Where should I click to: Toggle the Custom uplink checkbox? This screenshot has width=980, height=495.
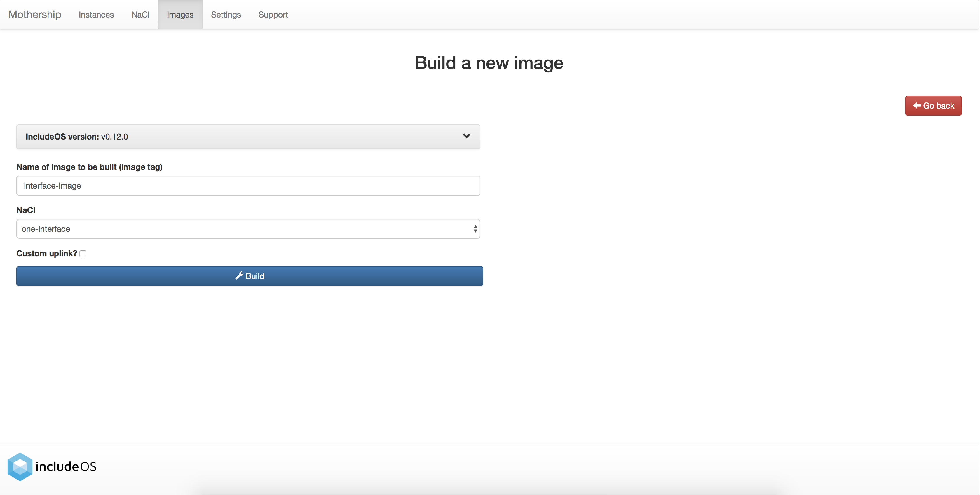[x=83, y=254]
